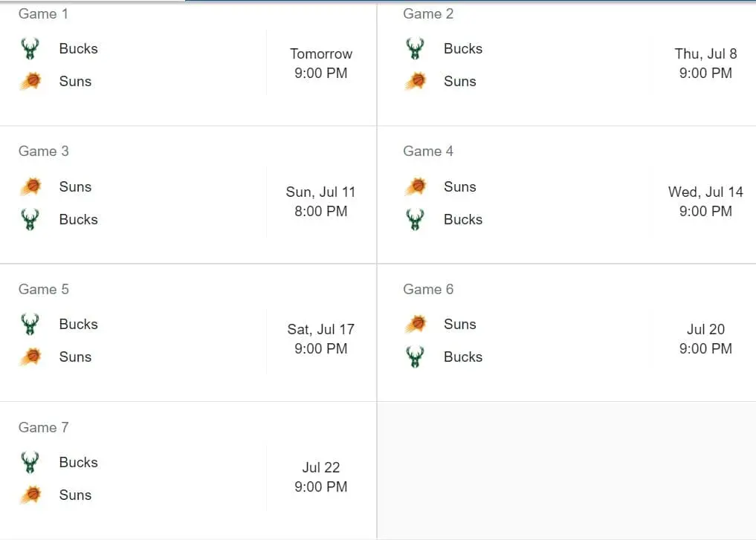Select Suns team name in Game 5

tap(75, 357)
